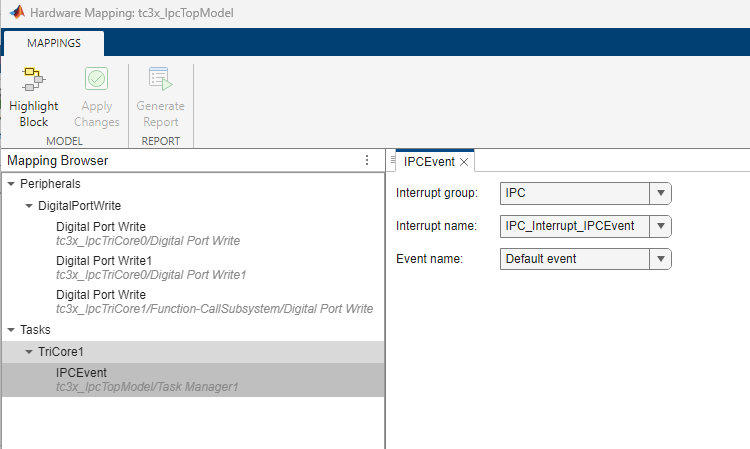Open the Mapping Browser options menu

(x=367, y=160)
